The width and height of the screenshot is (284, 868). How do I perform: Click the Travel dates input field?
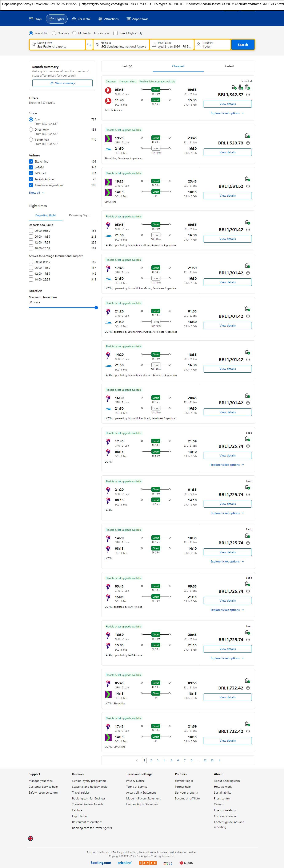[172, 45]
